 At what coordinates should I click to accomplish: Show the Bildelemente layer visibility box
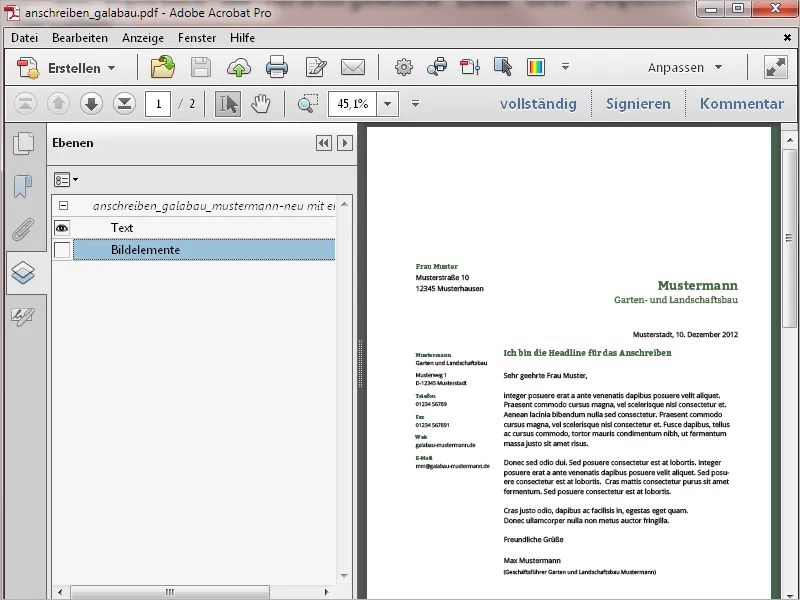[62, 250]
